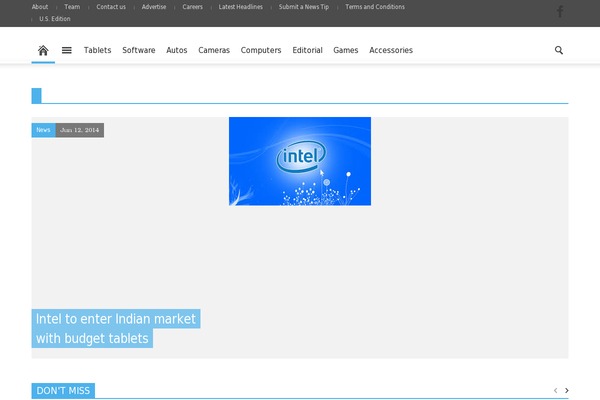Image resolution: width=600 pixels, height=400 pixels.
Task: Visit the Facebook page icon
Action: (x=560, y=11)
